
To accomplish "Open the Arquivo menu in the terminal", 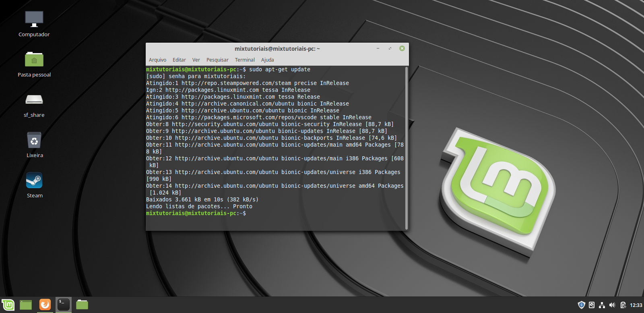I will (x=157, y=60).
